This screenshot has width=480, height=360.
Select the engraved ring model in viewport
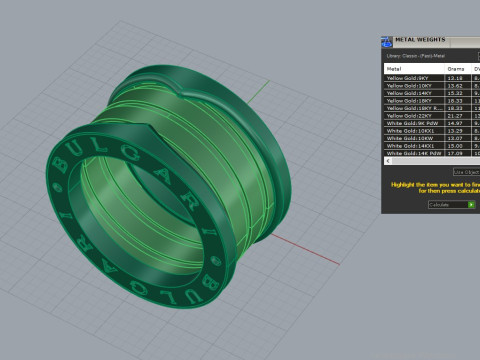click(x=168, y=187)
